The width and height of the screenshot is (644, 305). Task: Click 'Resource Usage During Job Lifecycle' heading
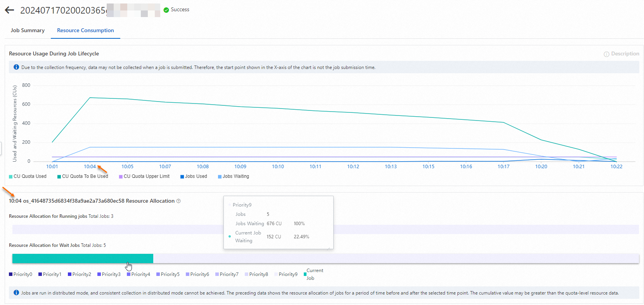[54, 54]
